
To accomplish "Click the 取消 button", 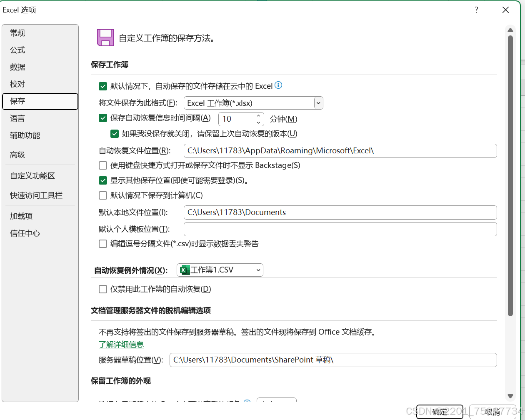I will [x=492, y=412].
